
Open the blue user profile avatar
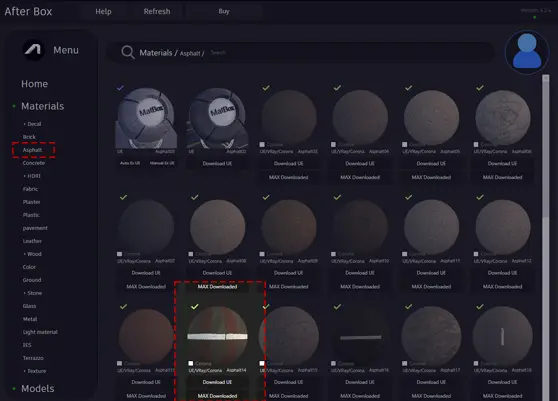point(527,52)
